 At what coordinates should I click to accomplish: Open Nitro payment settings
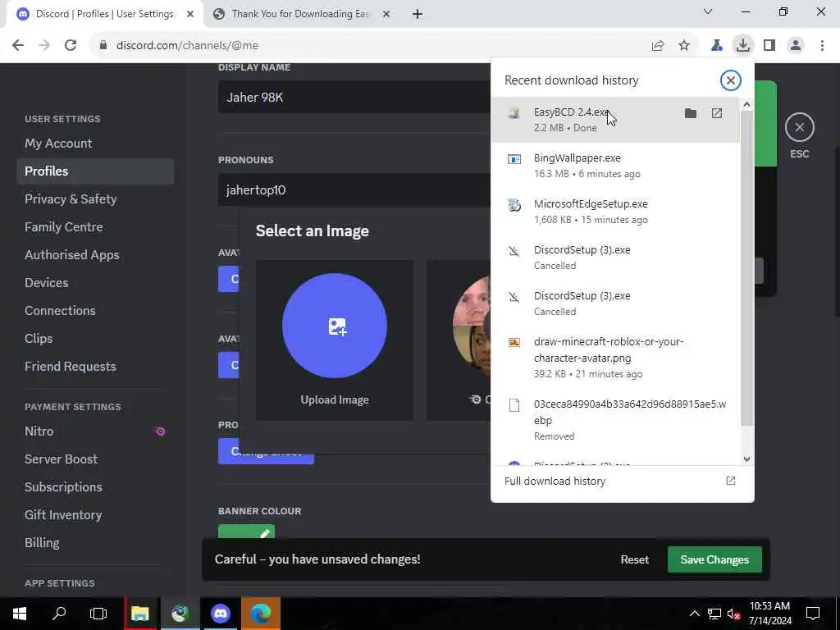tap(95, 431)
